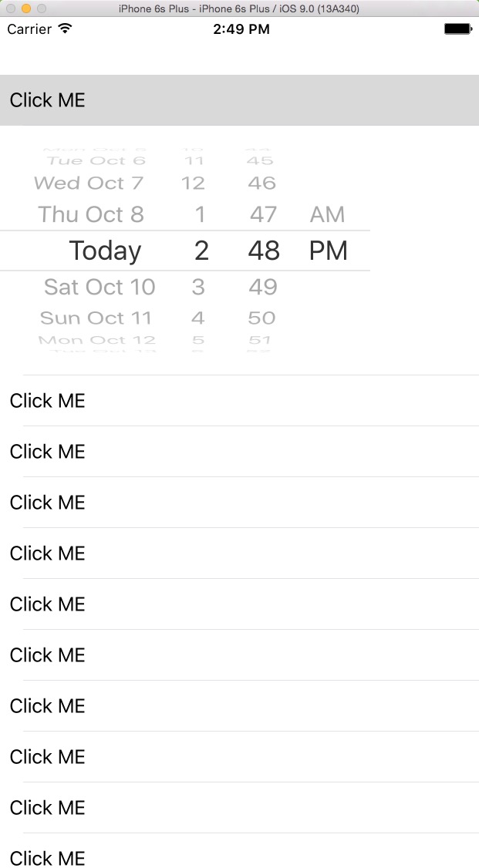Click the 2:49 PM status bar clock
This screenshot has width=479, height=868.
point(241,29)
